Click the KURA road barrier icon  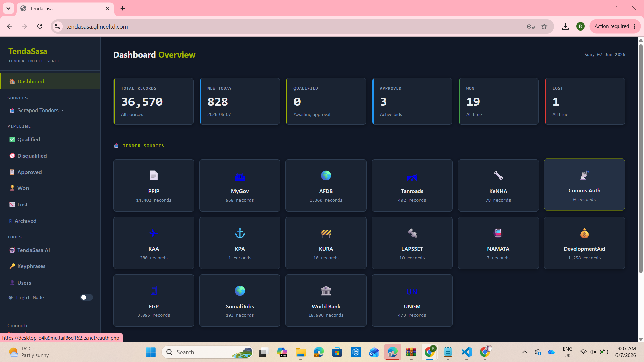(326, 233)
